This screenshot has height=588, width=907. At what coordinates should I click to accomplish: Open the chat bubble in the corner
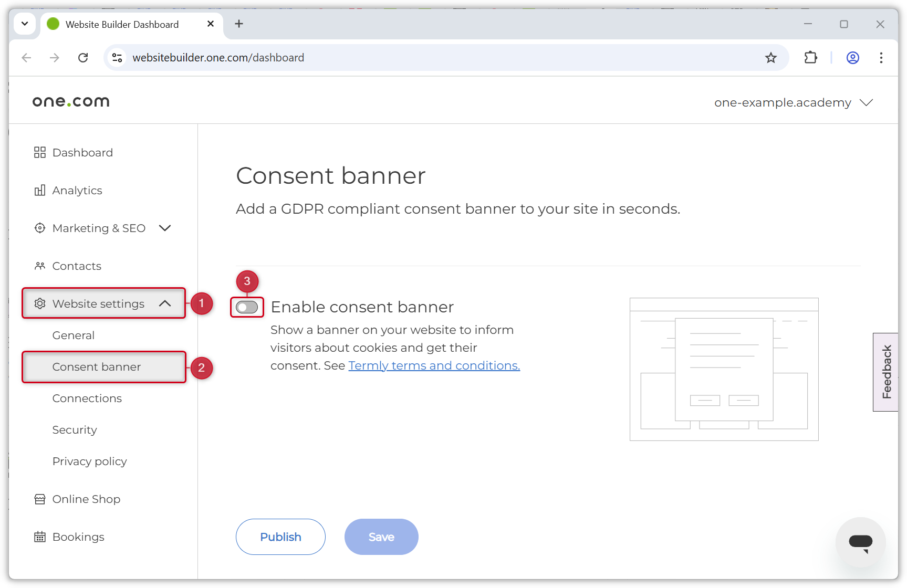[860, 542]
